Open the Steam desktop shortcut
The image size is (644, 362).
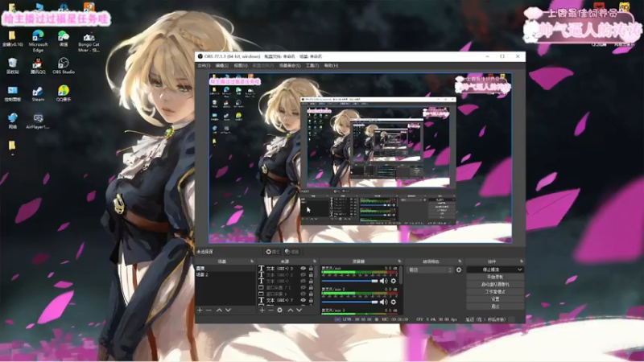pos(38,93)
